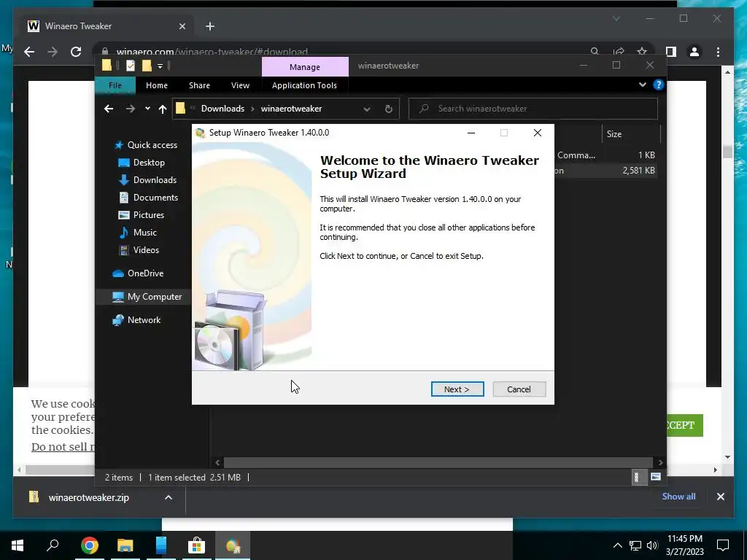Viewport: 747px width, 560px height.
Task: Open a new Chrome tab
Action: pyautogui.click(x=210, y=26)
